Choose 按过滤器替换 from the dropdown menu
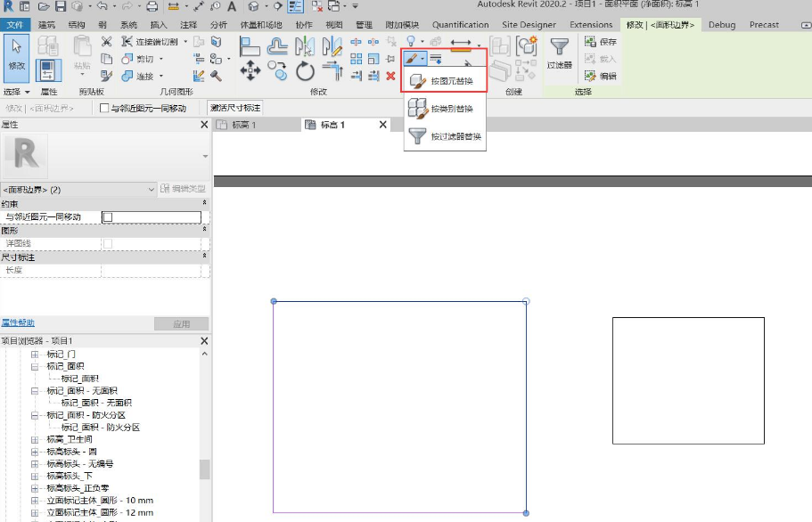Screen dimensions: 812x522 click(x=445, y=136)
